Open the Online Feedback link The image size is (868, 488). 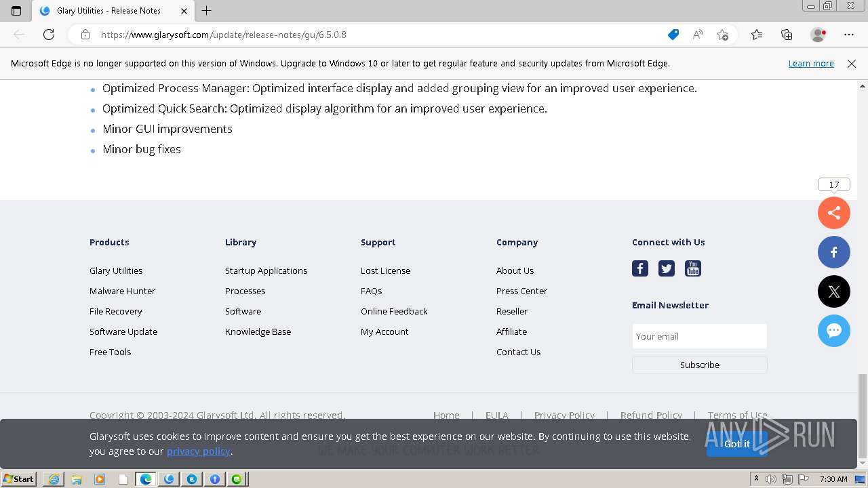point(394,311)
